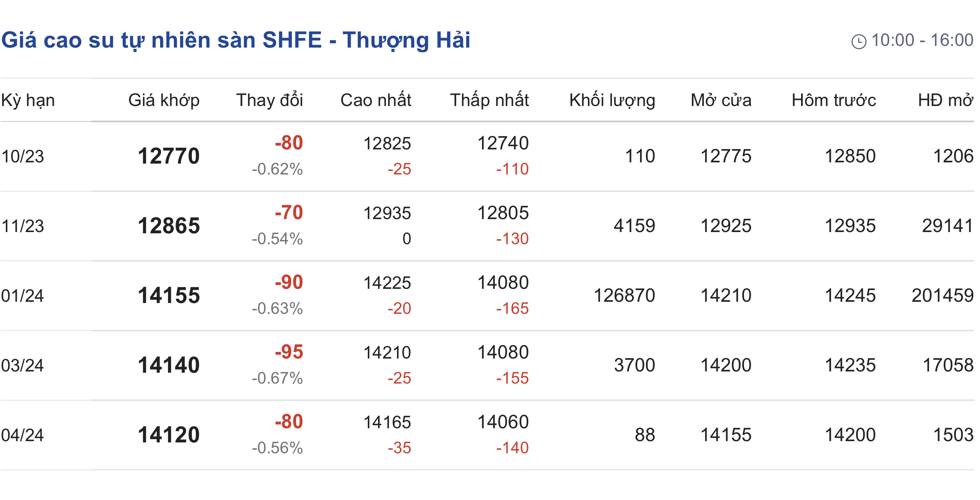
Task: Select the Giá khớp column header
Action: pyautogui.click(x=164, y=101)
